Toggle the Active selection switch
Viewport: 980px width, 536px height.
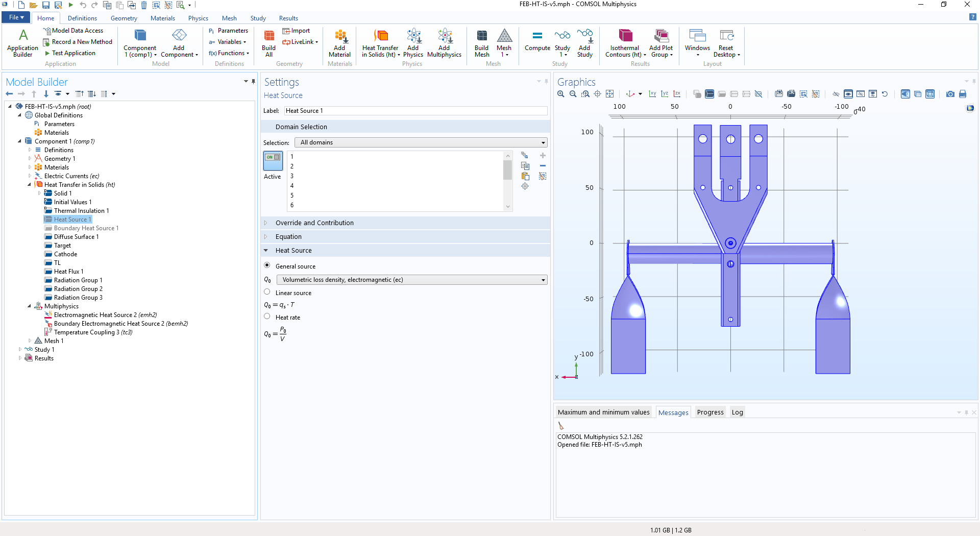click(x=273, y=161)
